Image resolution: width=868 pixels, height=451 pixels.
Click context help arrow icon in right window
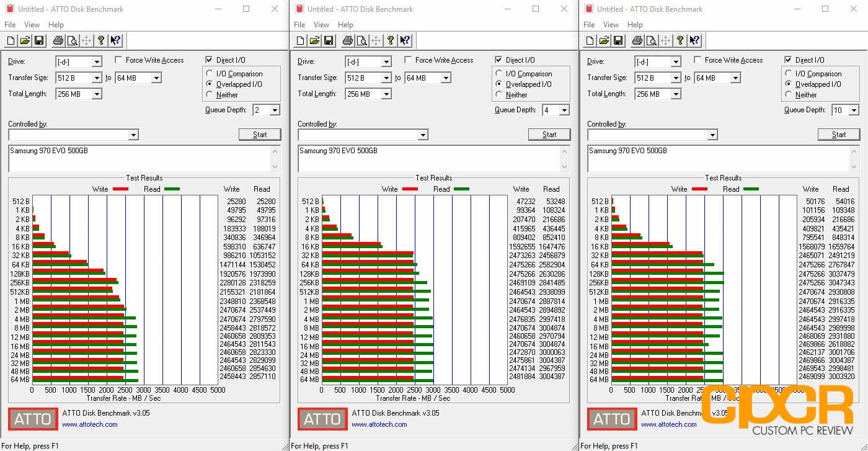pos(694,41)
